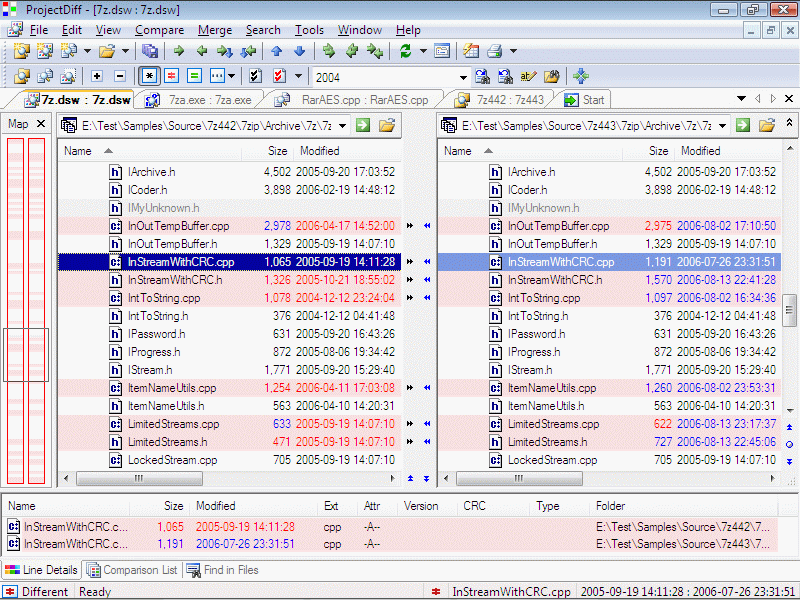Toggle the show different items red filter
800x600 pixels.
coord(171,76)
